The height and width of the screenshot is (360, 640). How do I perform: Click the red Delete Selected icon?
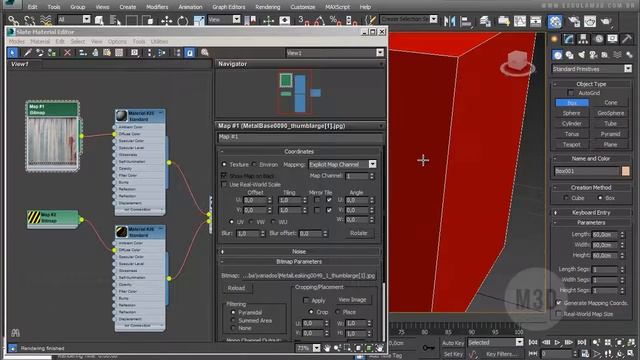click(67, 53)
